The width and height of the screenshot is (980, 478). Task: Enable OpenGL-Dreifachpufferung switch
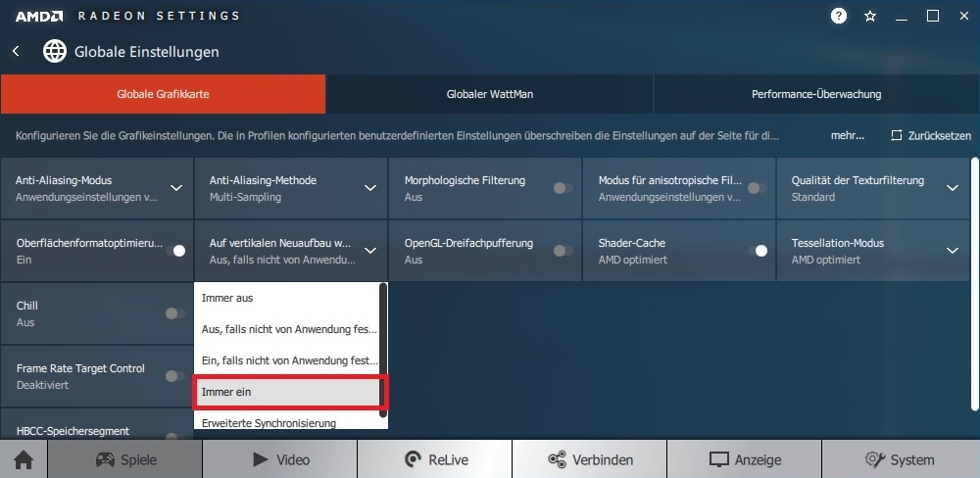point(563,251)
